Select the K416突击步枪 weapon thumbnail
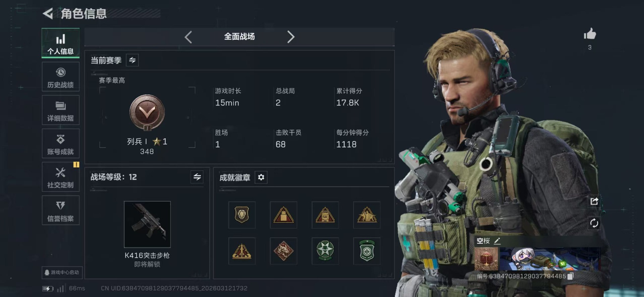Screen dimensions: 644x297 tap(147, 224)
